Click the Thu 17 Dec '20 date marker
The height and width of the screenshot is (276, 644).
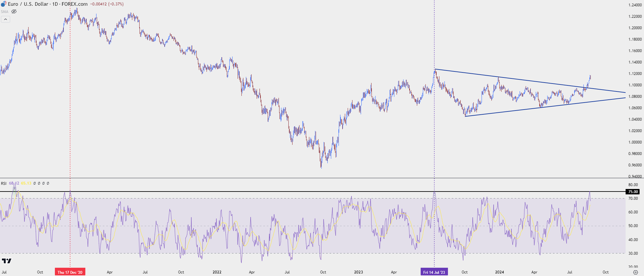(70, 272)
